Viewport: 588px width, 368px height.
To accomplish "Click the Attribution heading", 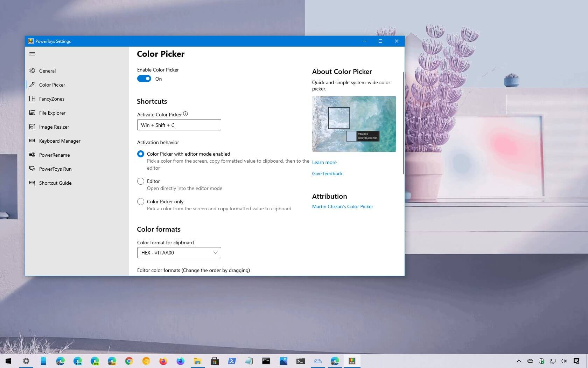I will (x=329, y=196).
